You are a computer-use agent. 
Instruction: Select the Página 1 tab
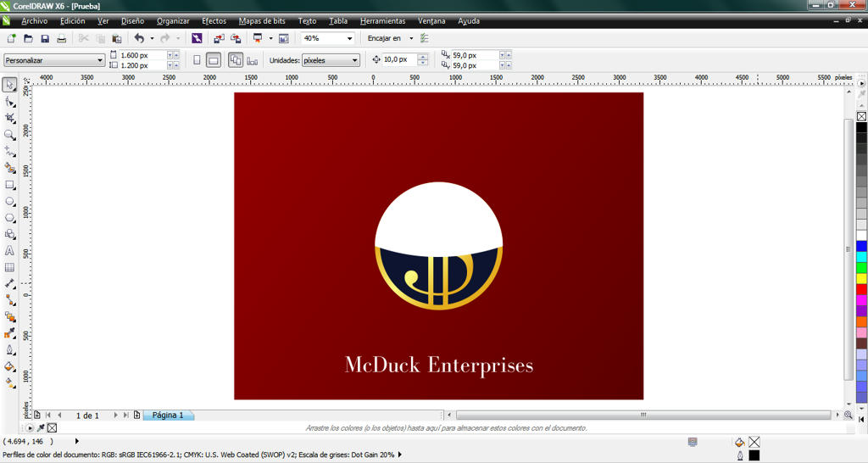pyautogui.click(x=168, y=415)
